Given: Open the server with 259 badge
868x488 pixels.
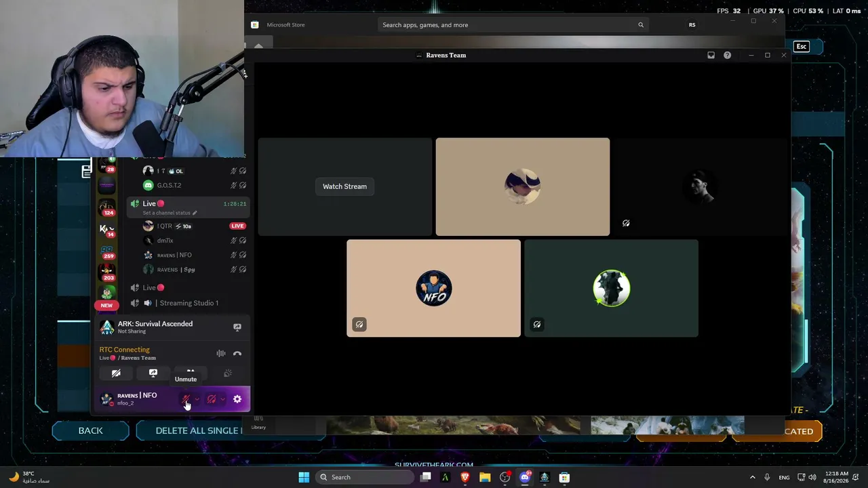Looking at the screenshot, I should tap(107, 252).
